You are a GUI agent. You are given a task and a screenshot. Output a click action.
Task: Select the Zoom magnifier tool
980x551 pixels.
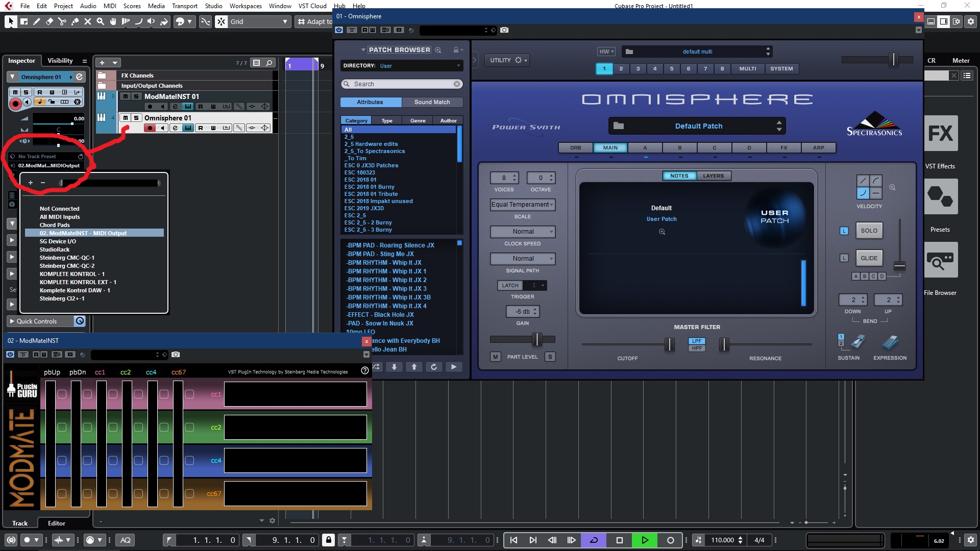coord(101,21)
